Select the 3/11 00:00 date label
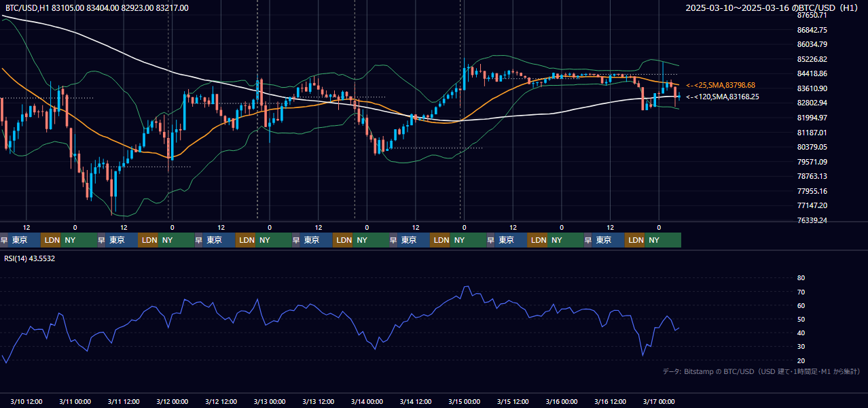868x408 pixels. tap(75, 401)
